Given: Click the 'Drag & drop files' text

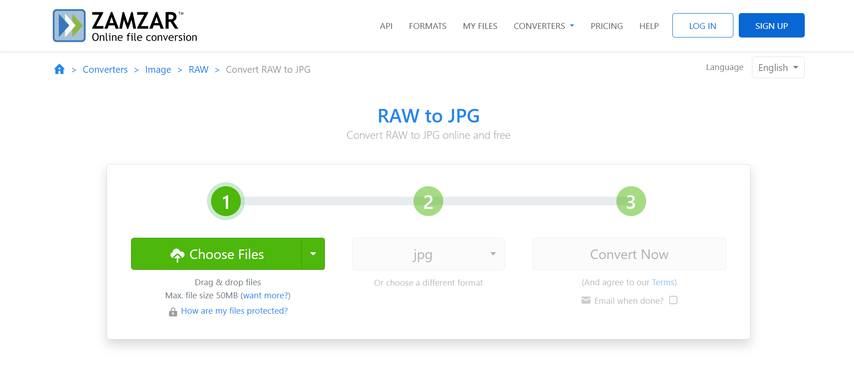Looking at the screenshot, I should click(228, 282).
